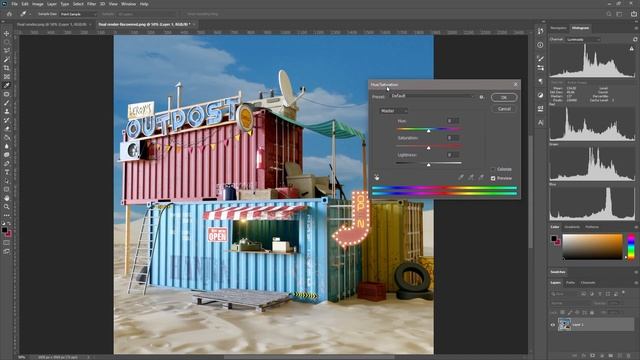Refresh the histogram with the circular arrow icon
The height and width of the screenshot is (360, 640).
click(x=635, y=39)
